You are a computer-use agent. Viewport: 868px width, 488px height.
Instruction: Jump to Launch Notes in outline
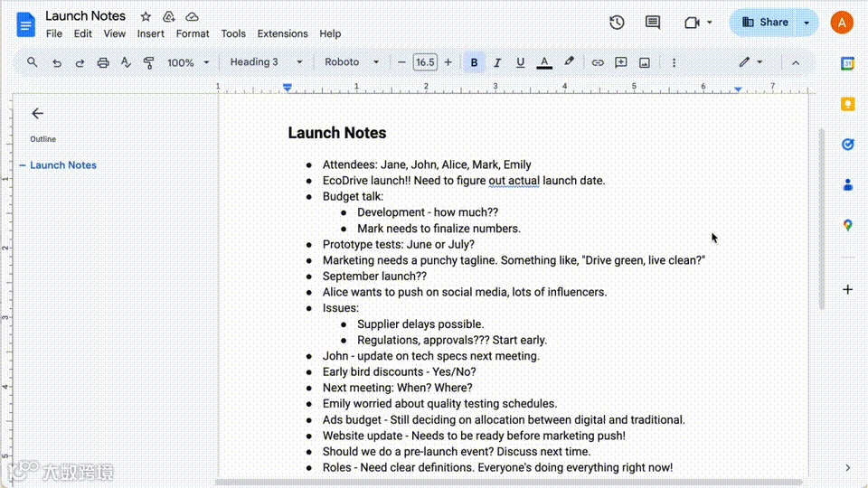63,164
